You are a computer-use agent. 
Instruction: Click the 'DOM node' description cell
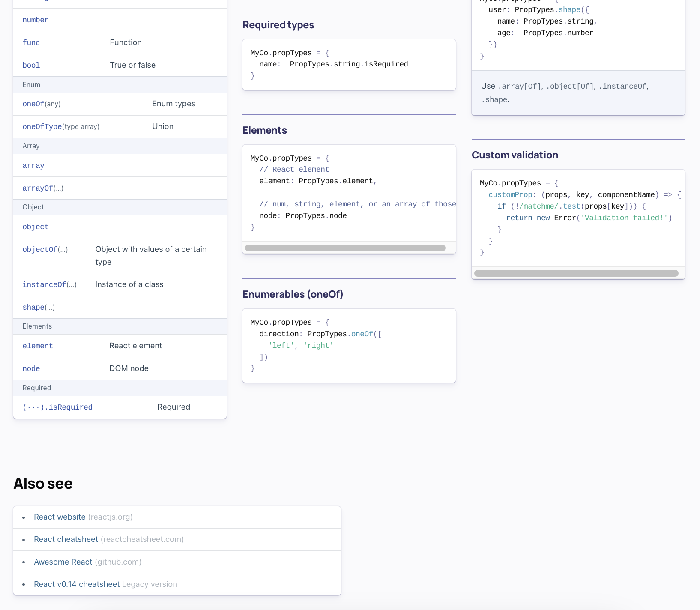(x=129, y=368)
